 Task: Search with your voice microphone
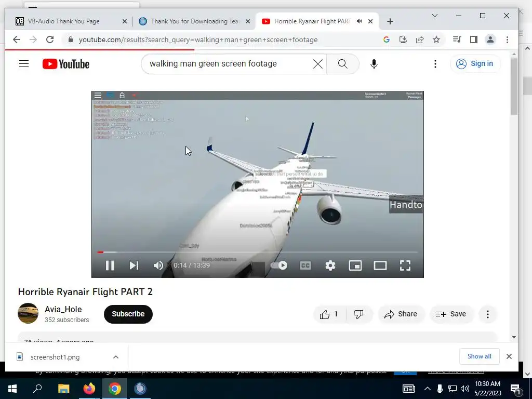[x=374, y=64]
